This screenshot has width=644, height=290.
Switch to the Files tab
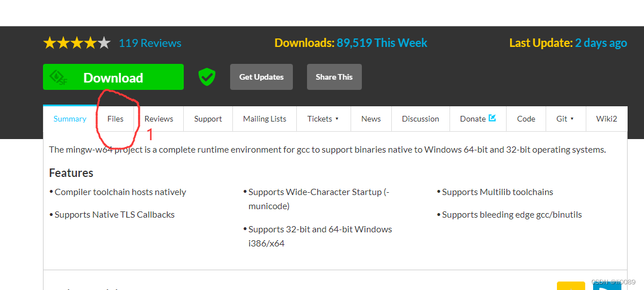[115, 119]
